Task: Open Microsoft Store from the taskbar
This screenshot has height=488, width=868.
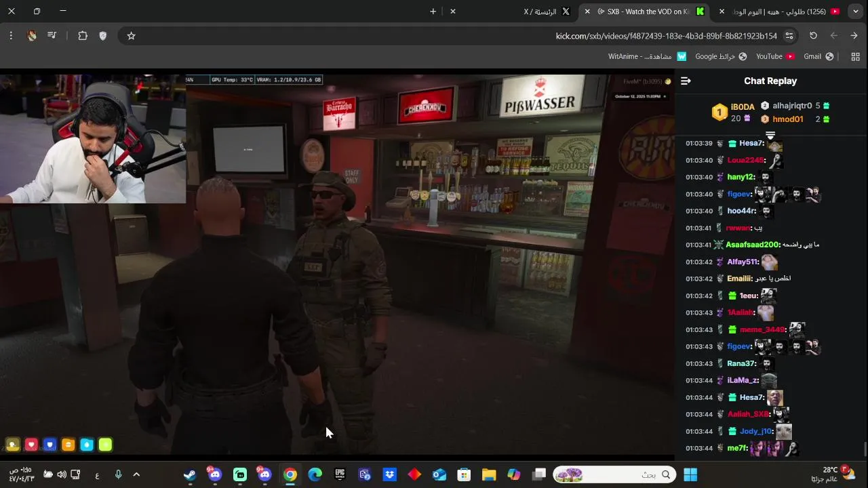Action: pos(464,475)
